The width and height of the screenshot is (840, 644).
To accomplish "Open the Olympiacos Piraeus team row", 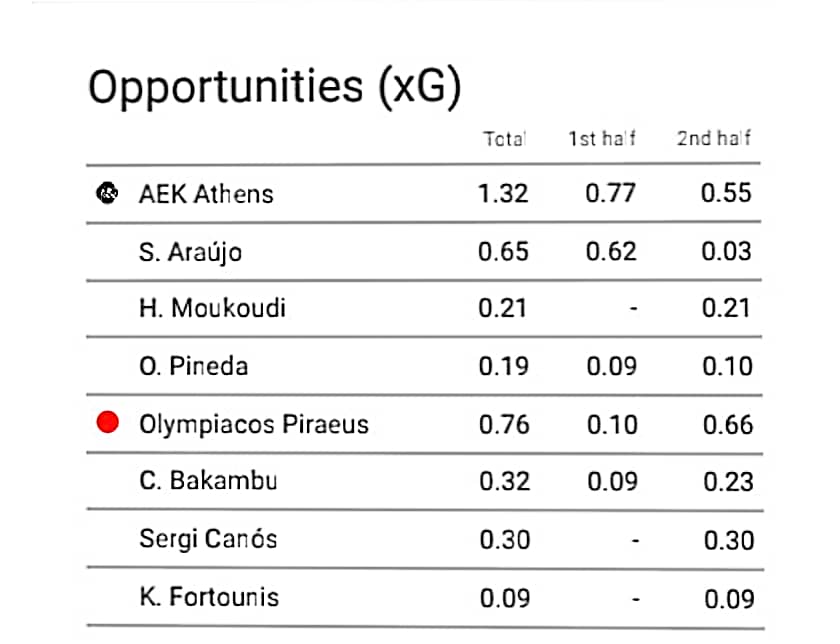I will click(x=424, y=424).
